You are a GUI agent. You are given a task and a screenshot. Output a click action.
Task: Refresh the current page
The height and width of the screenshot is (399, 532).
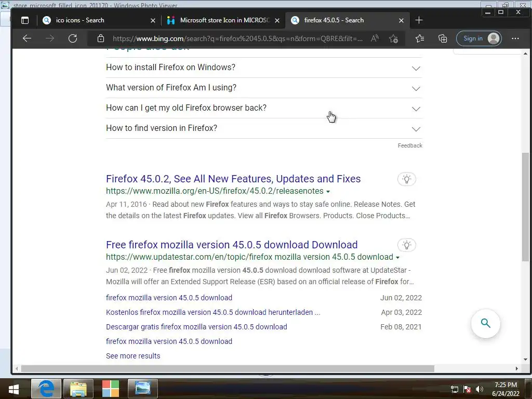(x=73, y=38)
